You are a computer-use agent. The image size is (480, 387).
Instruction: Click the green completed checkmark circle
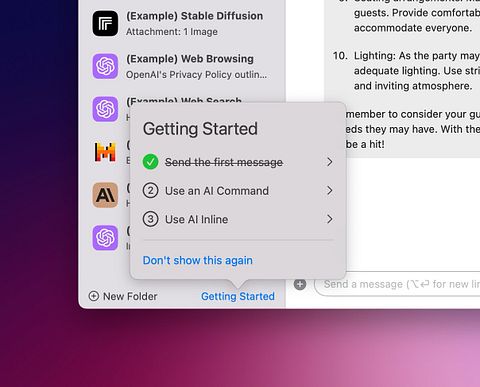tap(150, 162)
